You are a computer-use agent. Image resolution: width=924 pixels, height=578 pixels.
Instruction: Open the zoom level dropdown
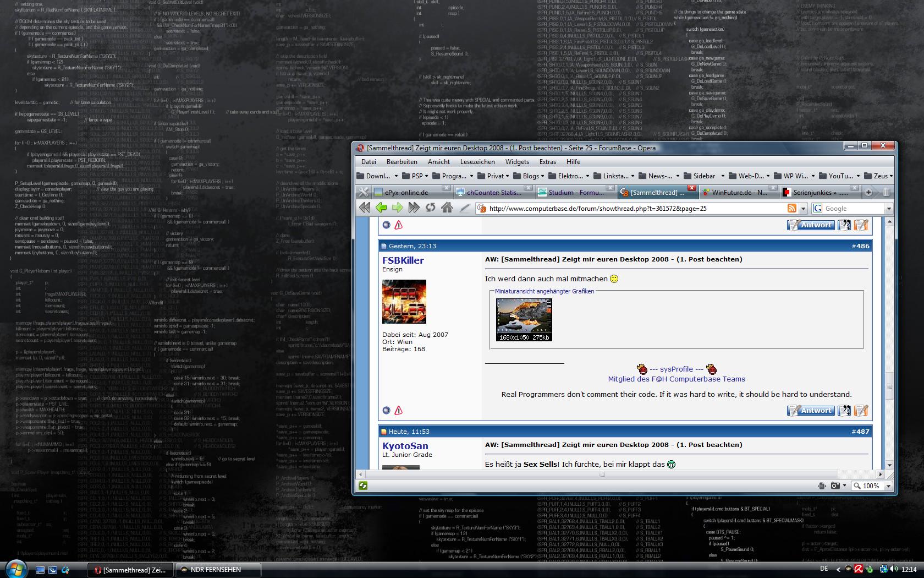click(x=888, y=486)
